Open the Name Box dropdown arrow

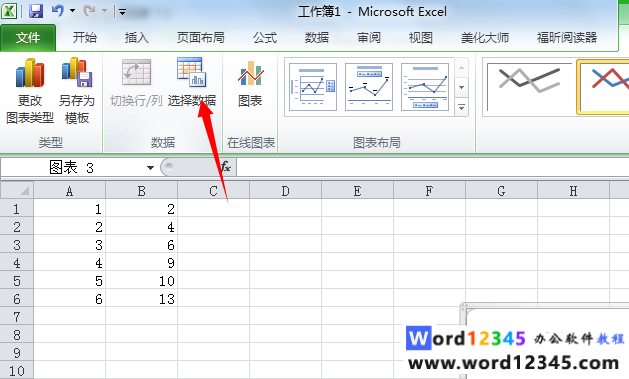[150, 168]
